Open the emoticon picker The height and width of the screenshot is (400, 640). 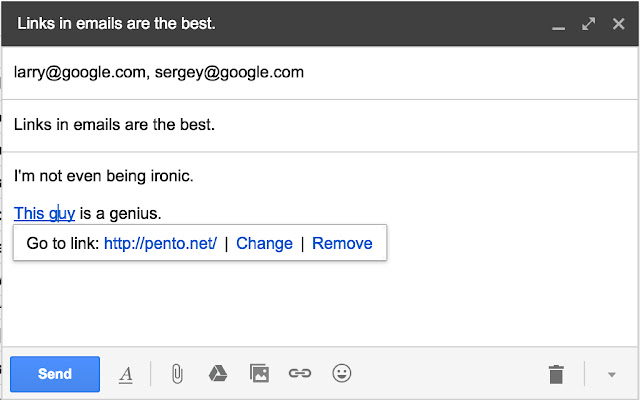342,374
